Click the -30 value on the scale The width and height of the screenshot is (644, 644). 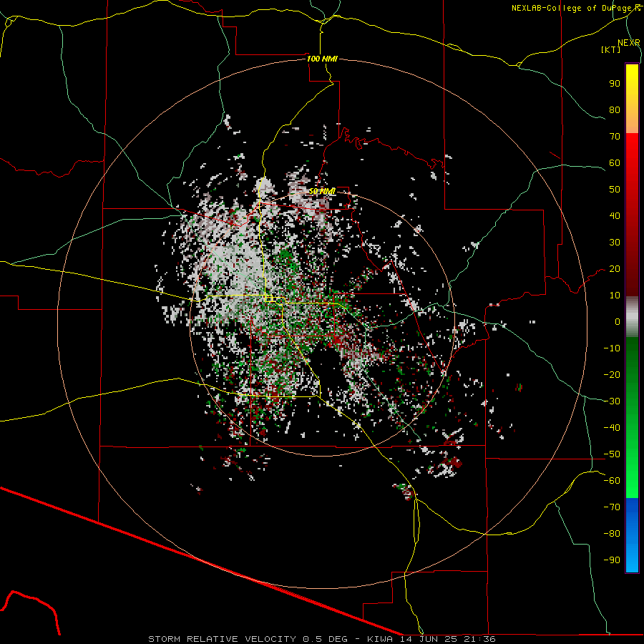click(612, 401)
